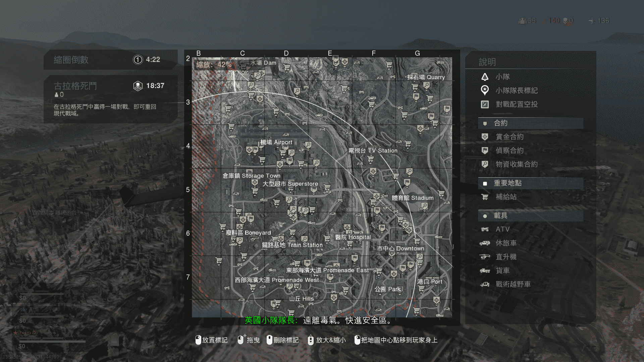Click the grid column letter G

tap(417, 53)
